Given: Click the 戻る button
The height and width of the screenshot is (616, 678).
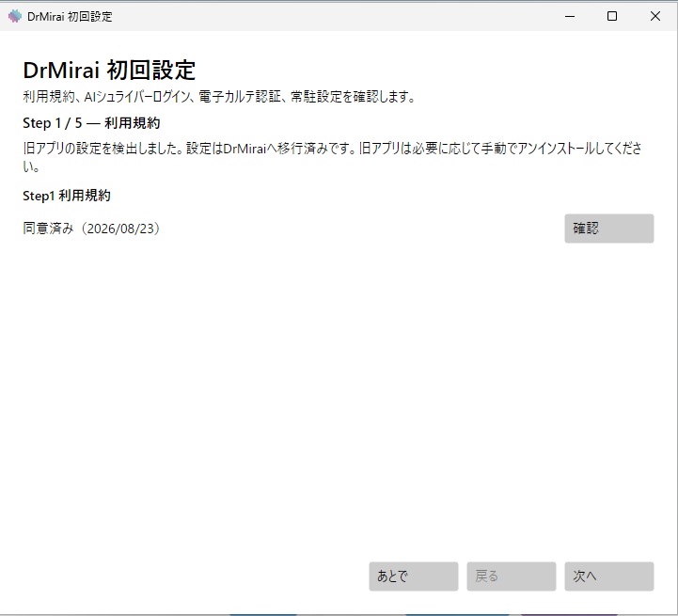Looking at the screenshot, I should [x=512, y=577].
